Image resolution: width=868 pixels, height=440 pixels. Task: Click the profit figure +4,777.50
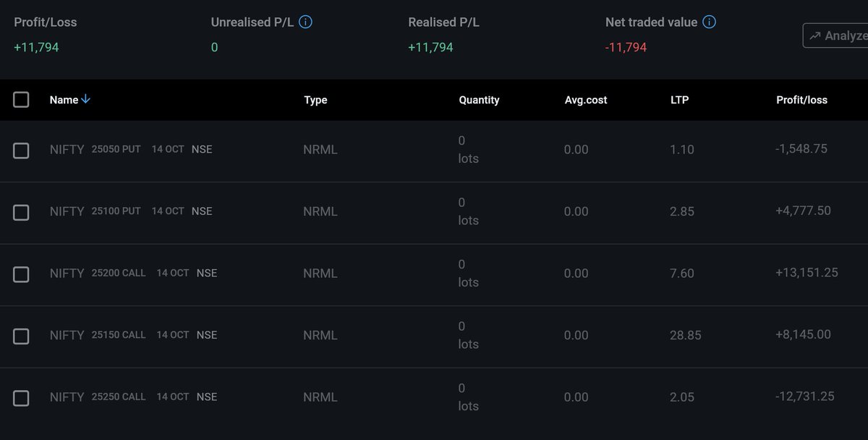click(803, 211)
